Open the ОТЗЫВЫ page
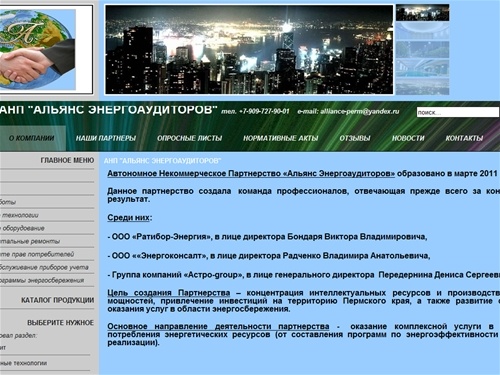Image resolution: width=500 pixels, height=375 pixels. [x=355, y=138]
